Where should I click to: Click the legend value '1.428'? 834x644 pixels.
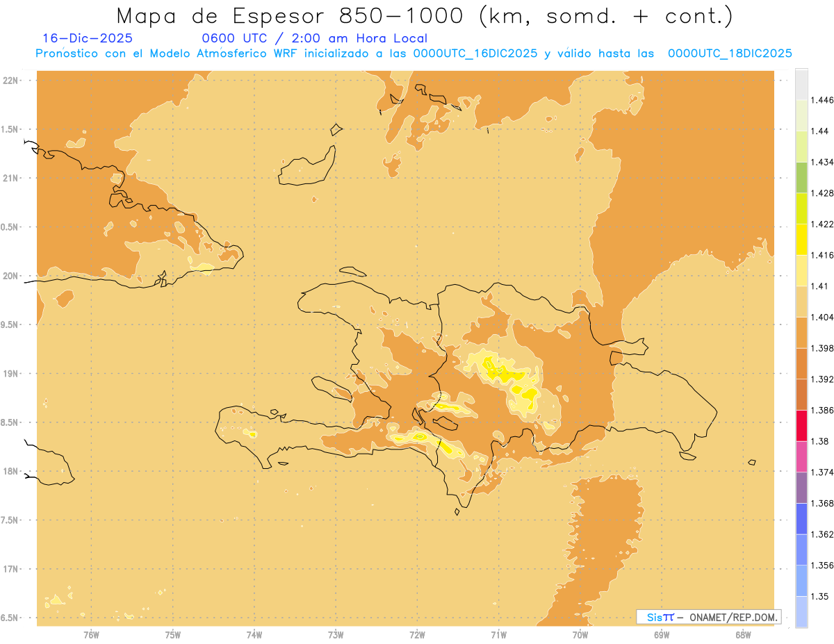[824, 193]
